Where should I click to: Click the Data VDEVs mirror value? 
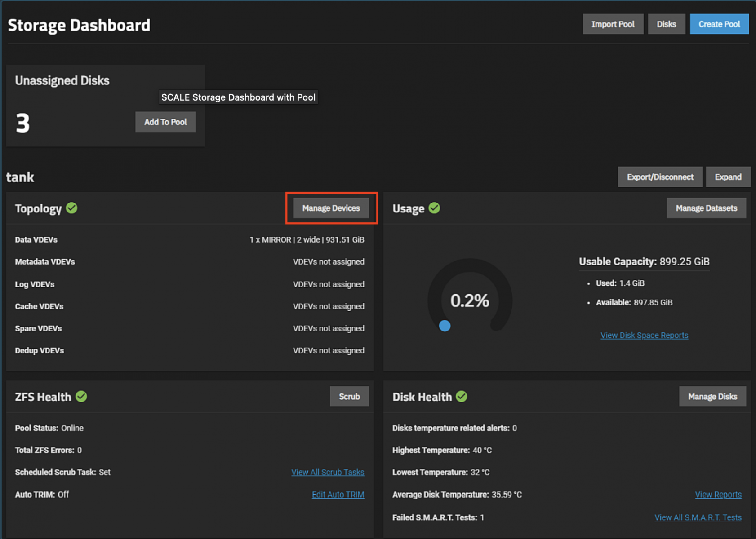(307, 240)
